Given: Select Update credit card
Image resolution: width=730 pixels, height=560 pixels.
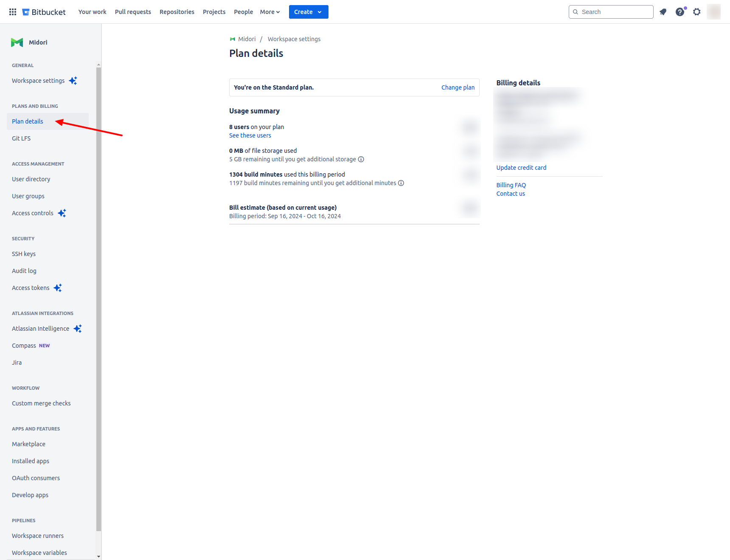Looking at the screenshot, I should pos(521,167).
